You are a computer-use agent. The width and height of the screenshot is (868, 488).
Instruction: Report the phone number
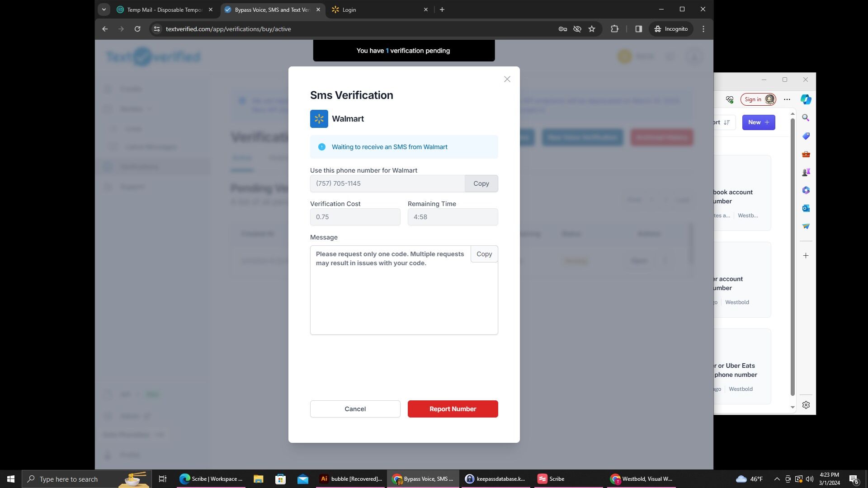pyautogui.click(x=453, y=409)
